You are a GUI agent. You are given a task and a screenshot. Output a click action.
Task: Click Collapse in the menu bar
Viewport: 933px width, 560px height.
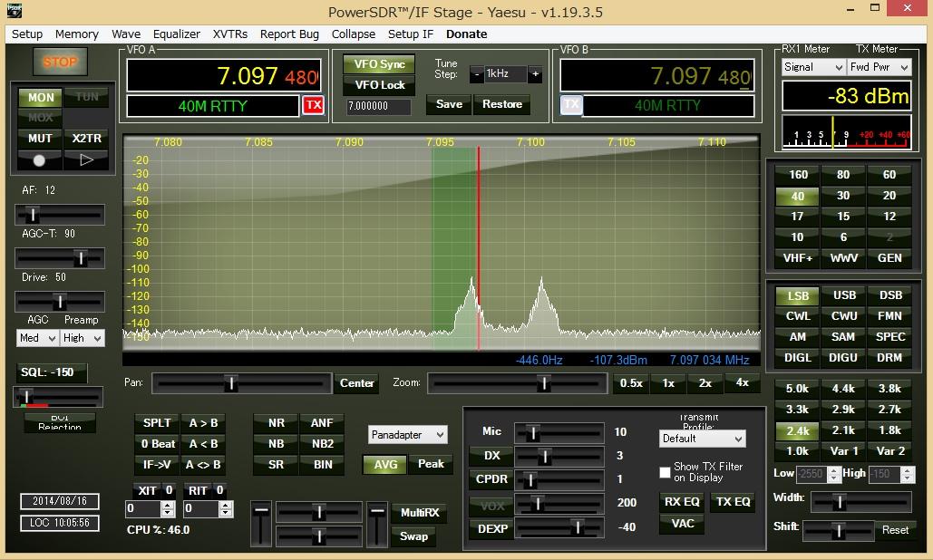tap(354, 34)
